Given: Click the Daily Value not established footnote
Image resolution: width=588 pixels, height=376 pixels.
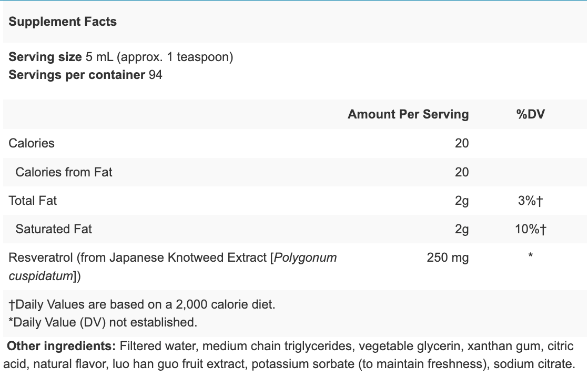Looking at the screenshot, I should (x=103, y=322).
